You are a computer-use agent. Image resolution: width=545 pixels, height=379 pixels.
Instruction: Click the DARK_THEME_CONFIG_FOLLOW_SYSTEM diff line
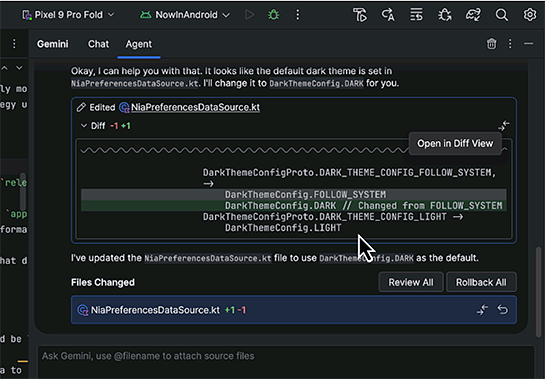[x=349, y=172]
